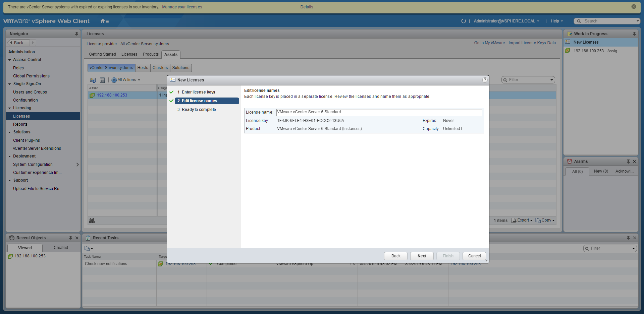The height and width of the screenshot is (314, 644).
Task: Open the Export dropdown menu
Action: 522,221
